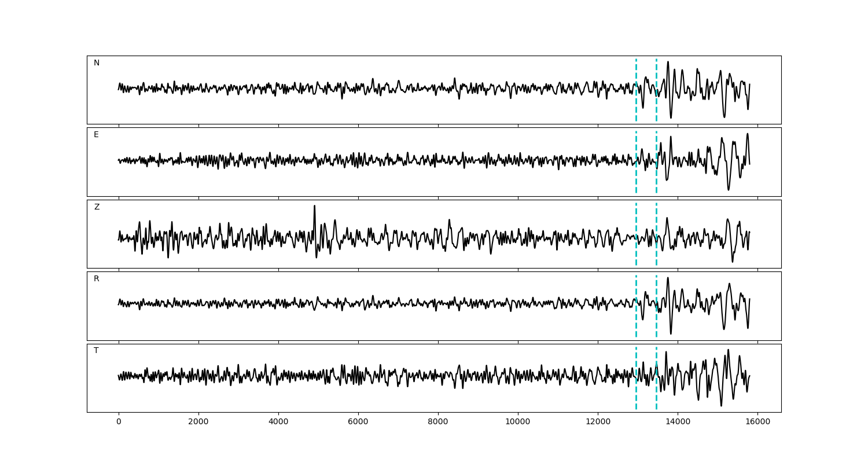Select the 14000 tick label on x-axis
Screen dimensions: 868x463
click(x=678, y=422)
